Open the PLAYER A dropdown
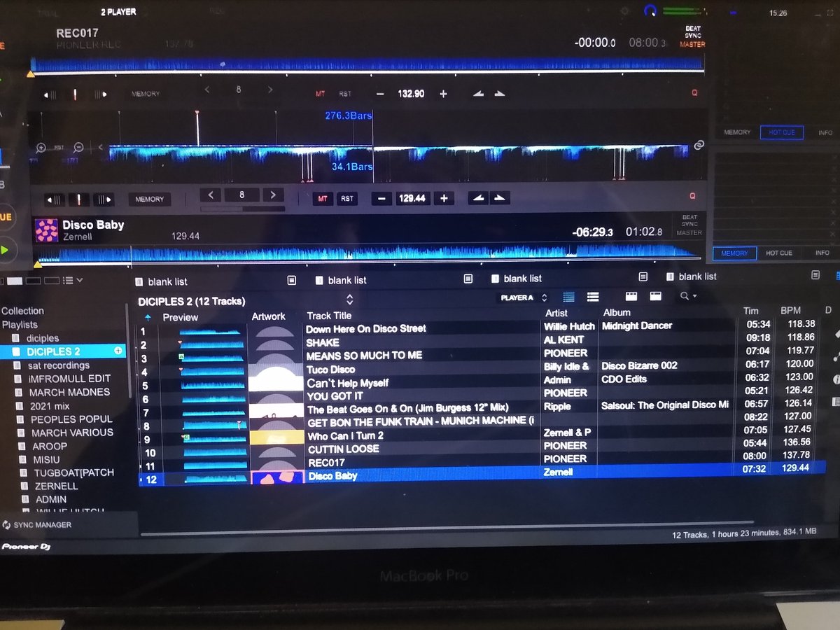840x630 pixels. coord(524,298)
